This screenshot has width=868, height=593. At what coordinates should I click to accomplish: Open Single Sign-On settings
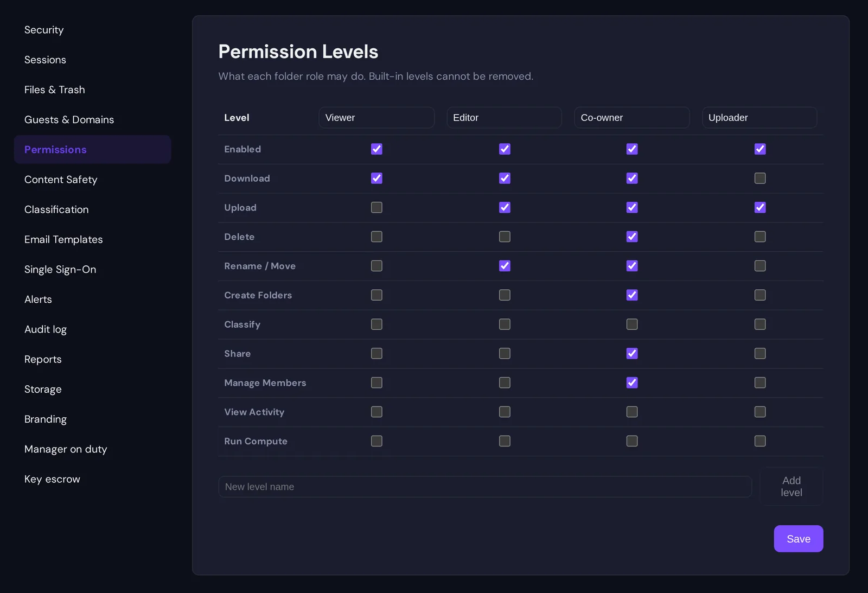(x=92, y=269)
